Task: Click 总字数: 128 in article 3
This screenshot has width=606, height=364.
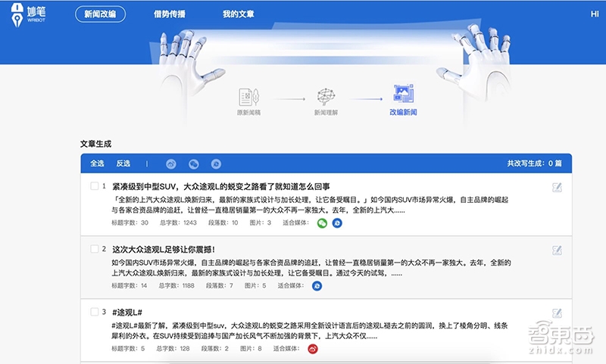Action: click(173, 349)
